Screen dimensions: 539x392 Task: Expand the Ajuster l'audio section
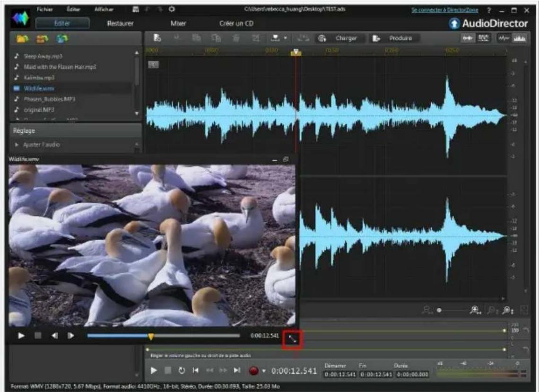(x=17, y=145)
